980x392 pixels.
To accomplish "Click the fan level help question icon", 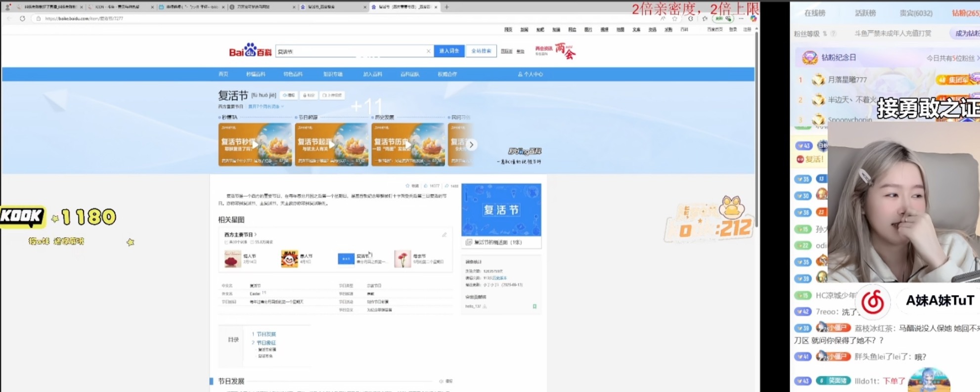I will click(833, 34).
